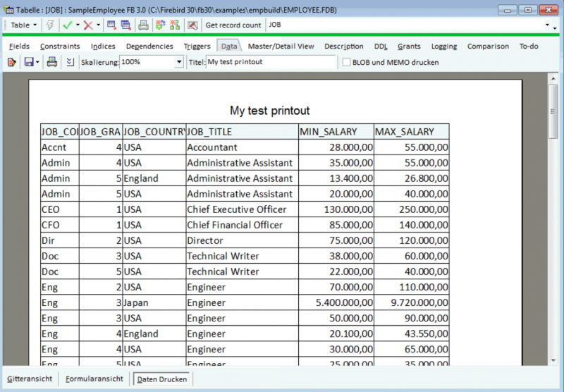Click the JOB_COUNTRY column header
564x392 pixels.
(154, 132)
